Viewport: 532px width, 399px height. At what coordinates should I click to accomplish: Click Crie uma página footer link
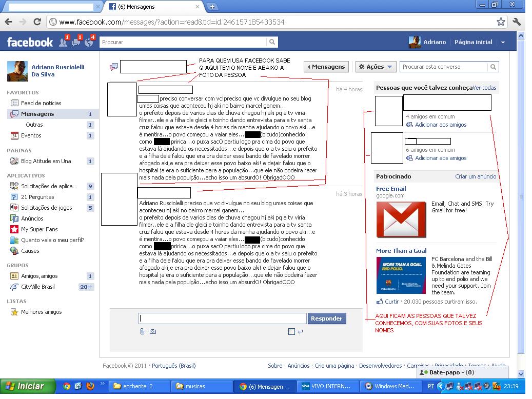click(334, 366)
